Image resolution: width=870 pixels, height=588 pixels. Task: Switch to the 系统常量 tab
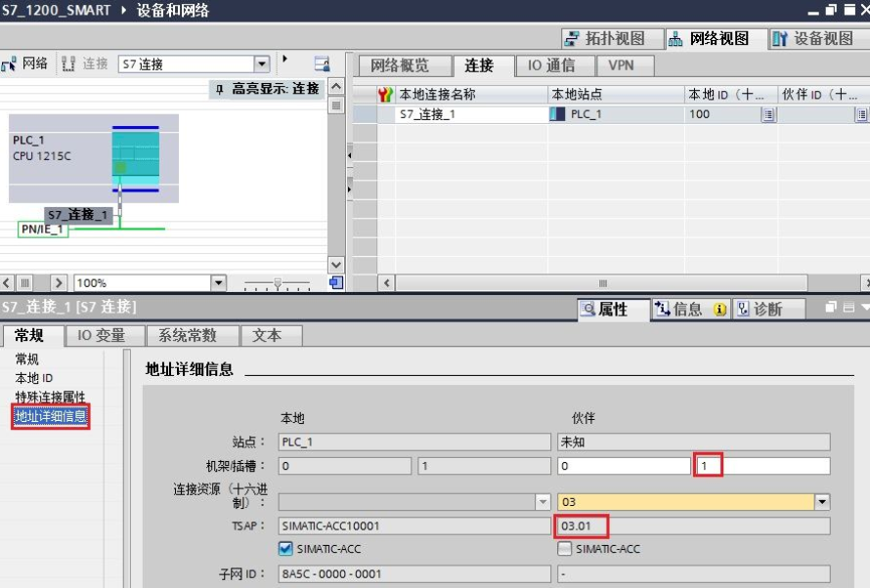[192, 335]
